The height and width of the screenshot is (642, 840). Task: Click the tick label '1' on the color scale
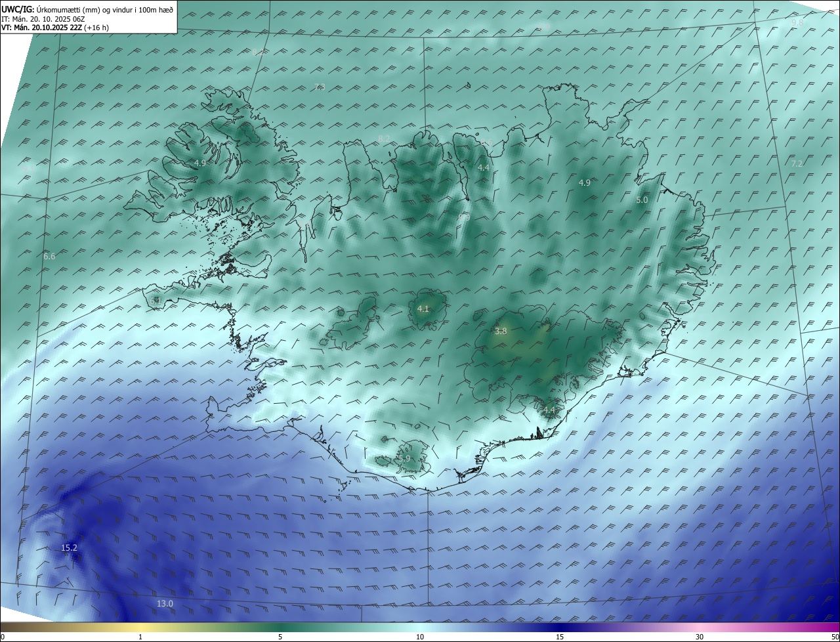[x=140, y=637]
